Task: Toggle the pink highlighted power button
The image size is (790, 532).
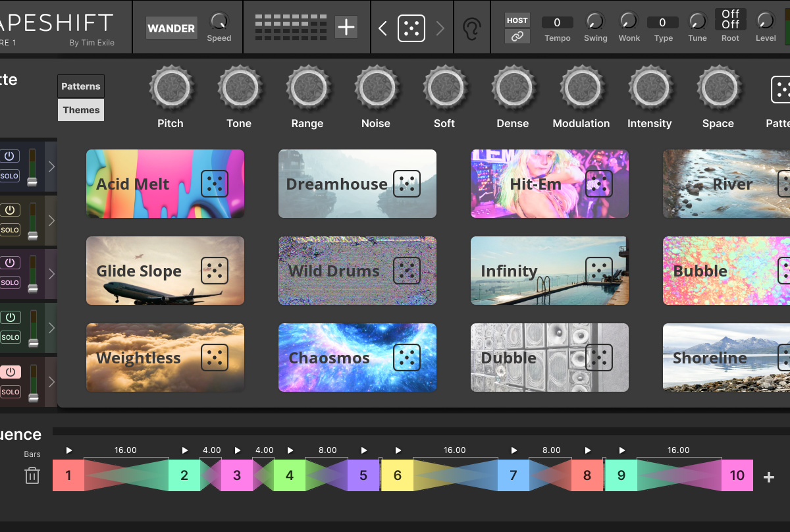Action: (x=10, y=372)
